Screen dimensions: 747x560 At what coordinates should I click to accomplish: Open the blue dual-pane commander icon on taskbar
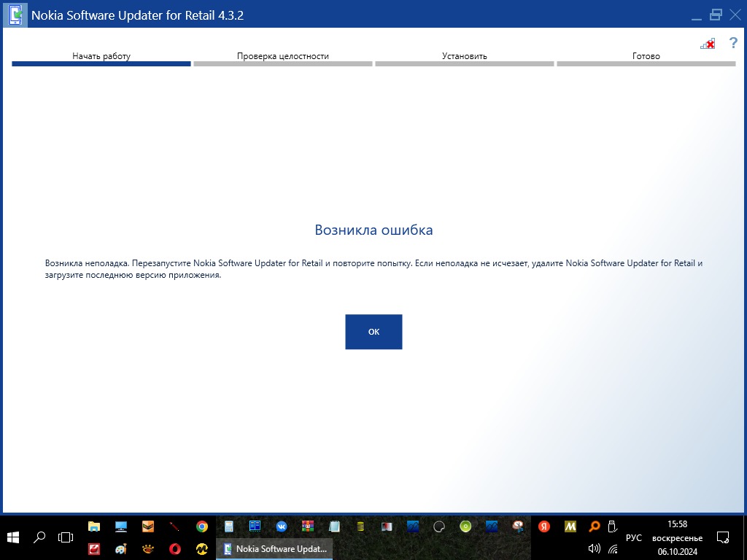pyautogui.click(x=255, y=526)
